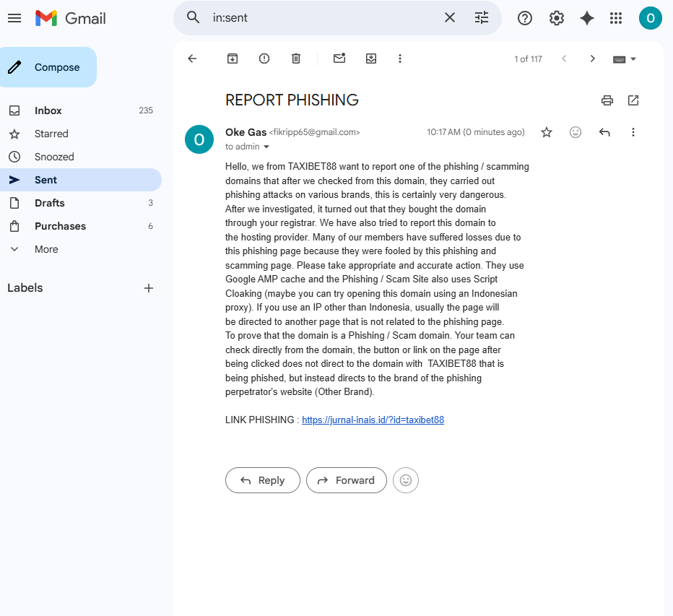Show details arrow beside 'to admin'

[266, 147]
